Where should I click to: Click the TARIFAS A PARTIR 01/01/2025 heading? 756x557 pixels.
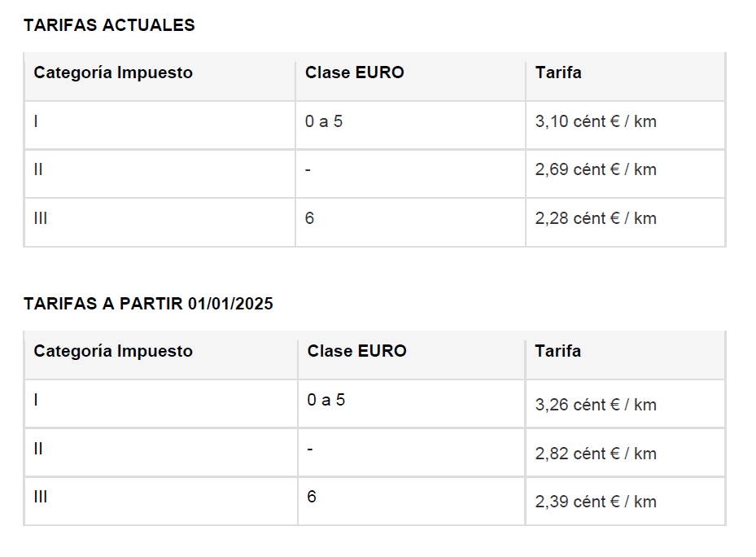(x=148, y=304)
